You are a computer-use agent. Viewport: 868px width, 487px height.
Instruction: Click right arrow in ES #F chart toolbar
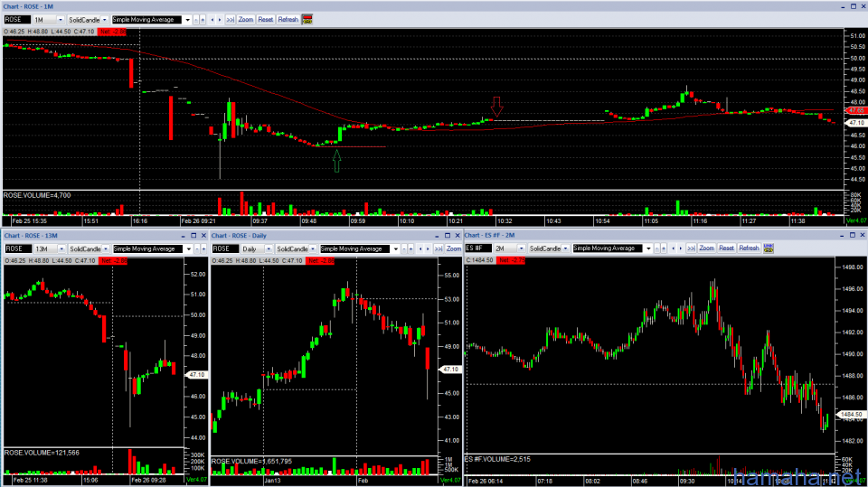(681, 248)
